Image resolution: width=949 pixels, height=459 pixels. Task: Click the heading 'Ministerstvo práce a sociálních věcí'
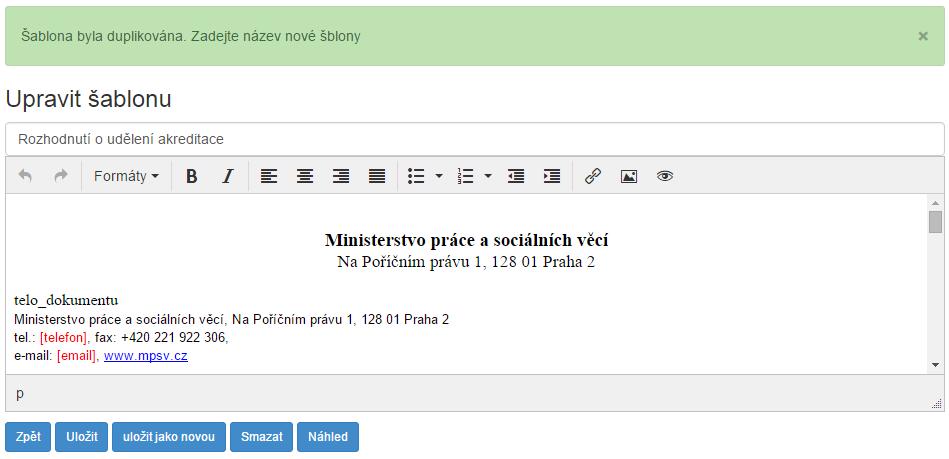tap(466, 240)
